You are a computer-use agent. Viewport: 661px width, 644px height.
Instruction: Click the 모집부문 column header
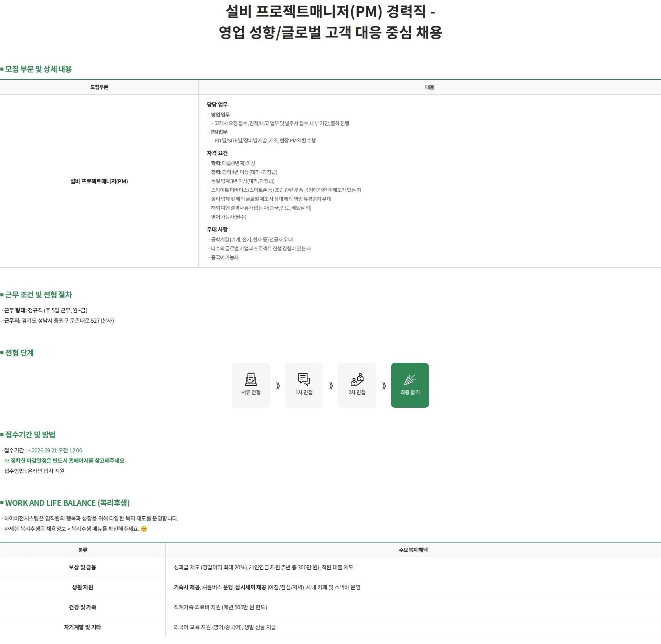click(x=99, y=87)
